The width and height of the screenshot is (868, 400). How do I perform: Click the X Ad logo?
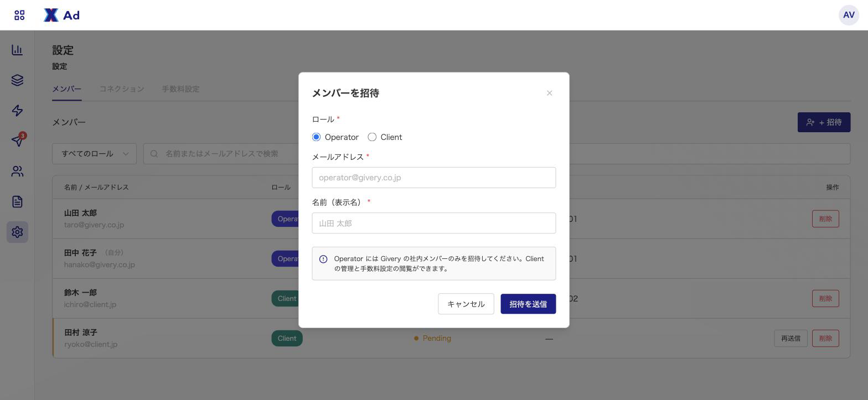tap(61, 15)
